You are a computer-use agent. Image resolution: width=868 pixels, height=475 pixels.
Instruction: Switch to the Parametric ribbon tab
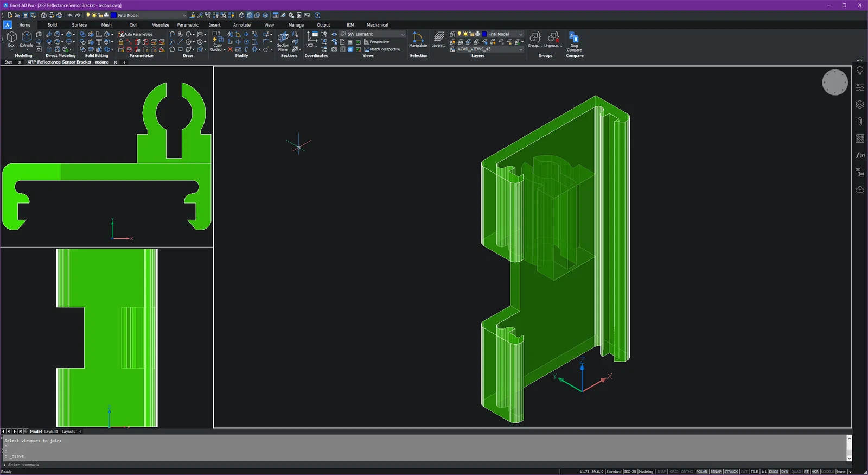click(188, 25)
